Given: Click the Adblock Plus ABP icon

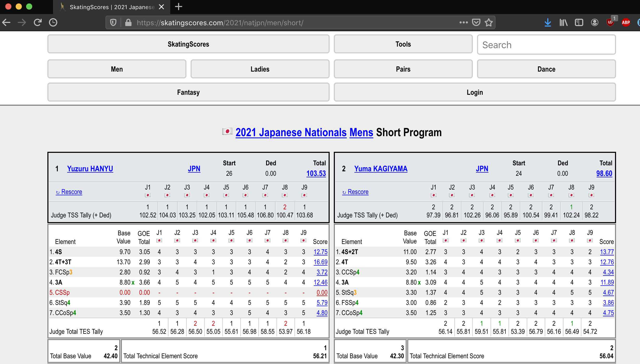Looking at the screenshot, I should coord(626,23).
